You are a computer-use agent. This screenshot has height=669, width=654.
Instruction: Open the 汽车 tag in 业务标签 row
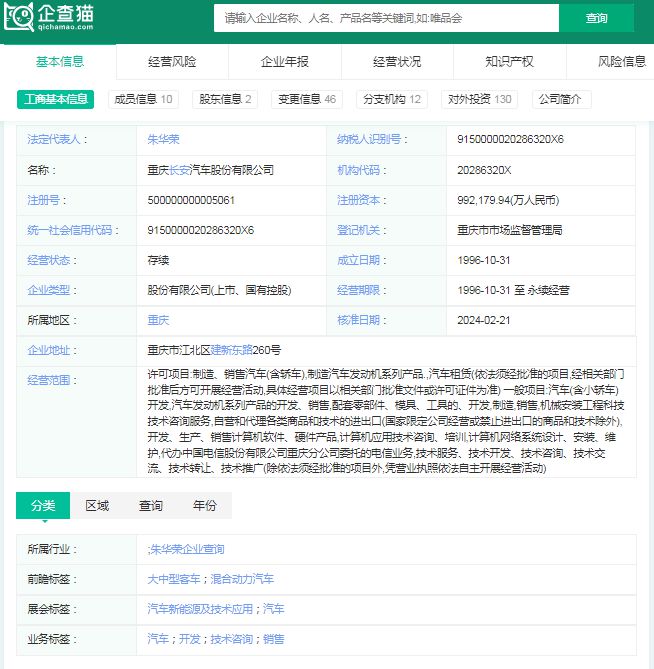click(x=158, y=639)
